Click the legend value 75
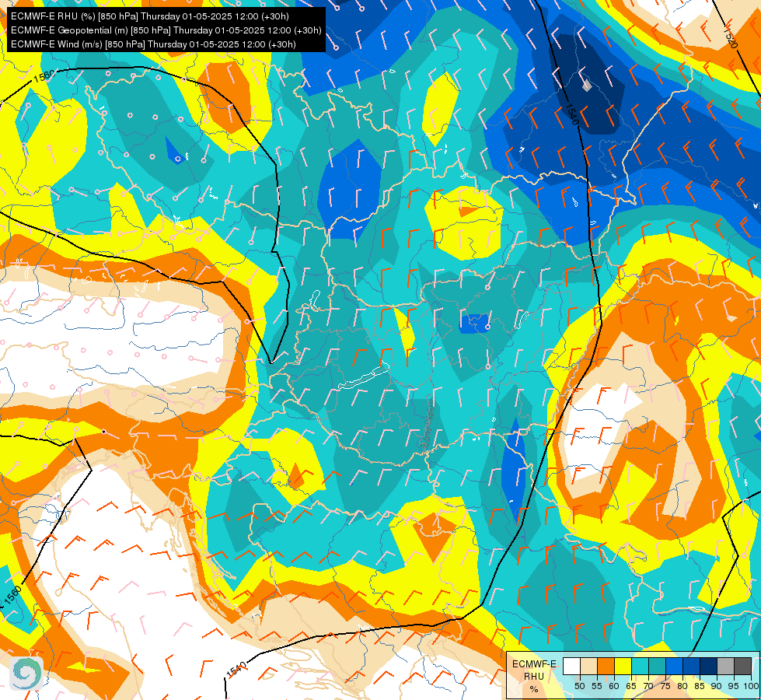 [x=665, y=686]
